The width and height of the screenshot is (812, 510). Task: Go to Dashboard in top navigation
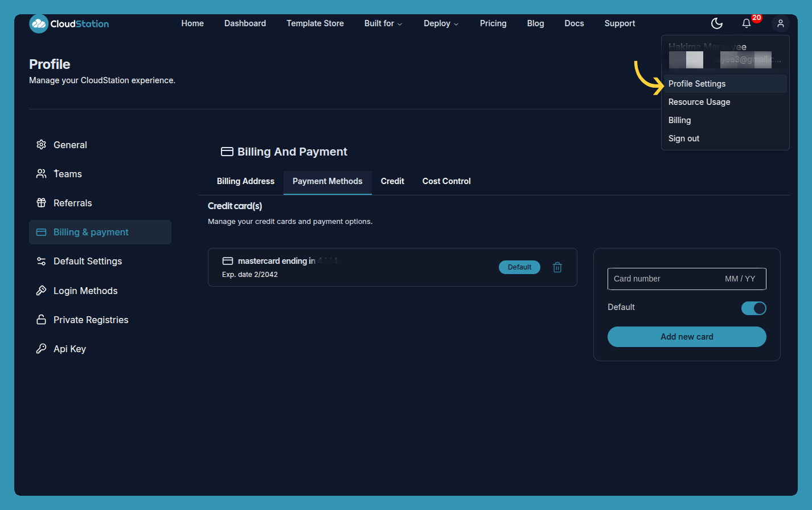[x=245, y=23]
